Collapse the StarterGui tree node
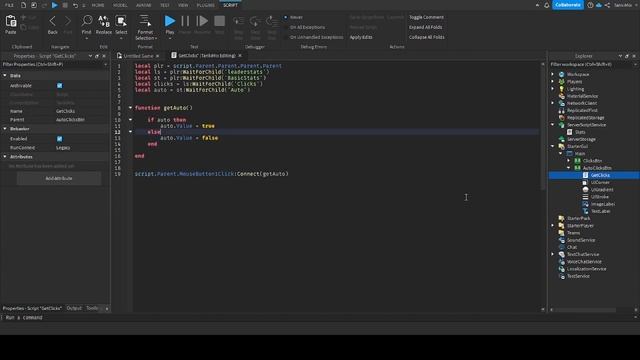640x360 pixels. pos(553,146)
